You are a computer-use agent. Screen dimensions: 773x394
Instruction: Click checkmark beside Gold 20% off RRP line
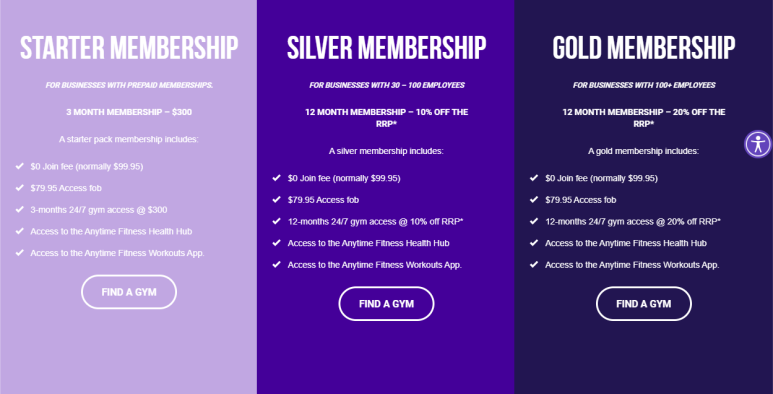click(534, 221)
